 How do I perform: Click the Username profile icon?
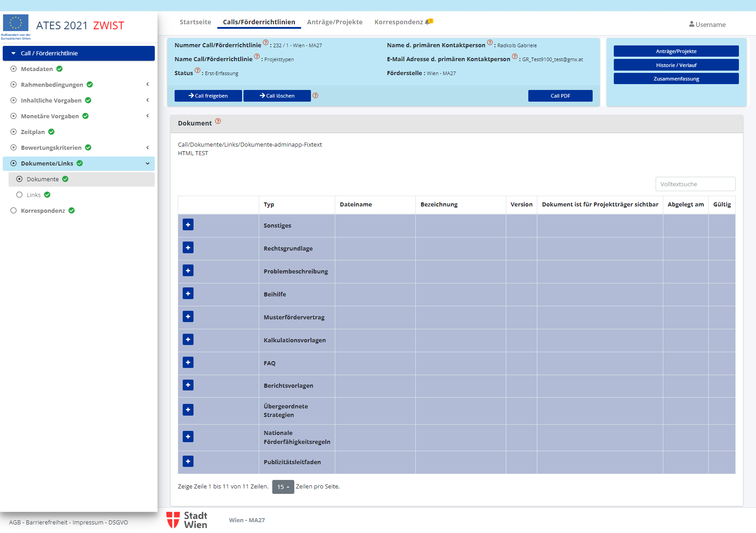692,24
